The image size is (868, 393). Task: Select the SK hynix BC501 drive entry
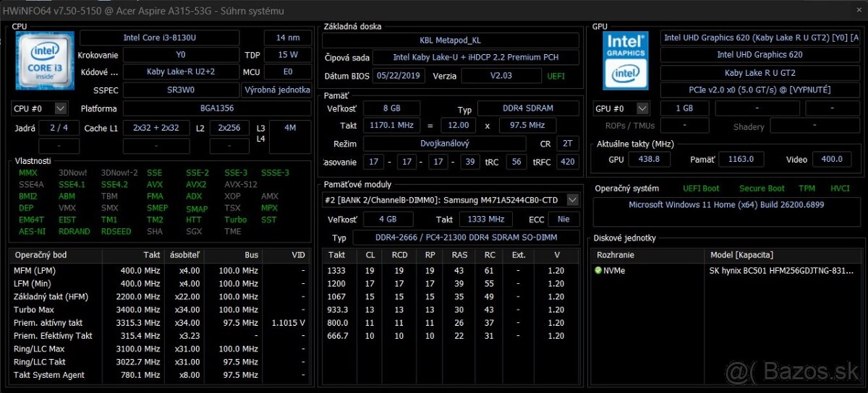(784, 271)
